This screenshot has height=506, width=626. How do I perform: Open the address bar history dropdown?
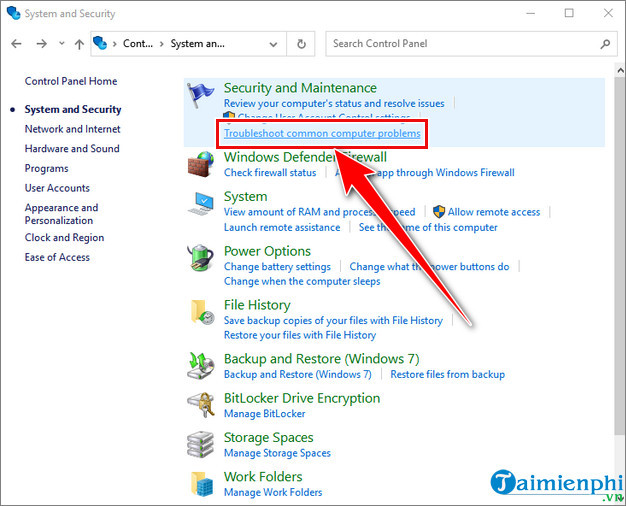pyautogui.click(x=274, y=44)
